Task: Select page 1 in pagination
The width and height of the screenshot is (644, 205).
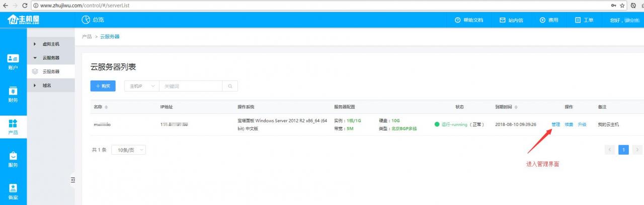Action: point(623,150)
